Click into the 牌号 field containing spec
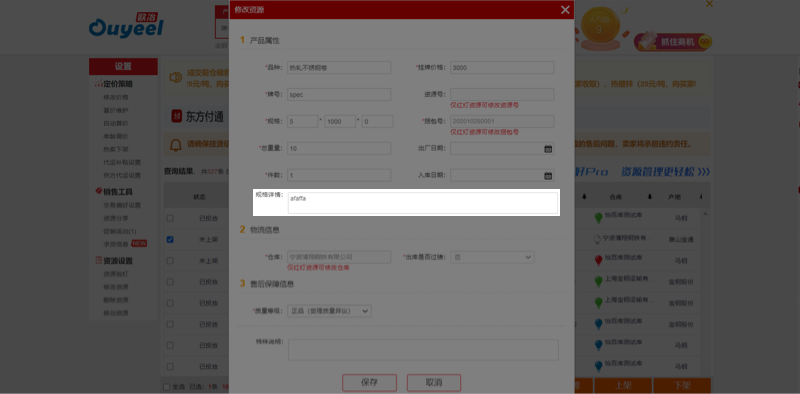Image resolution: width=800 pixels, height=394 pixels. [339, 94]
